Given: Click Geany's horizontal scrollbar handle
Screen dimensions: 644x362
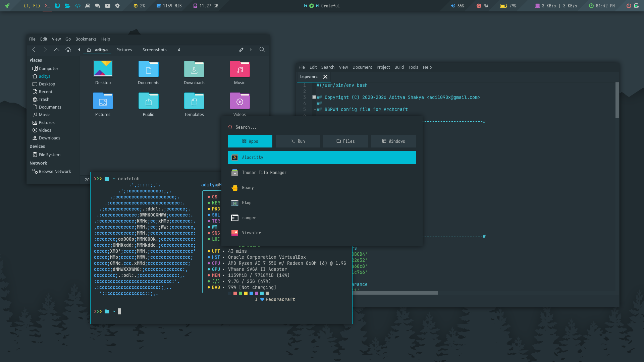Looking at the screenshot, I should tap(395, 293).
